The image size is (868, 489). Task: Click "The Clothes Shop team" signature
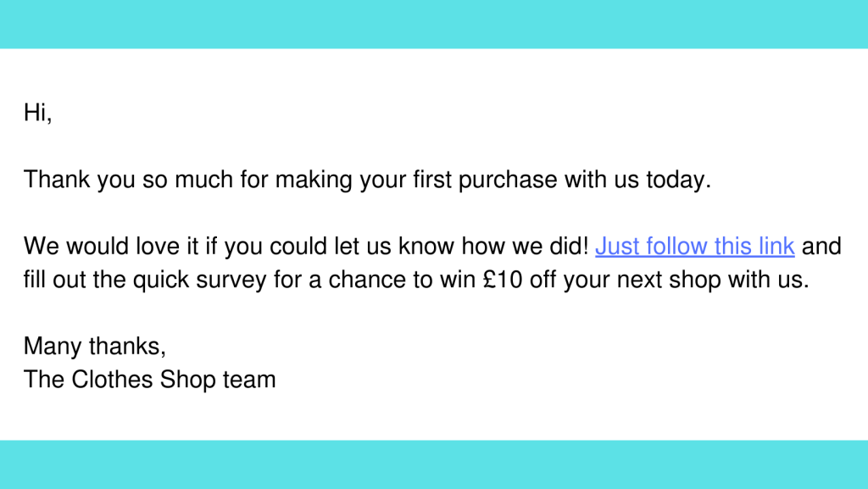[150, 379]
